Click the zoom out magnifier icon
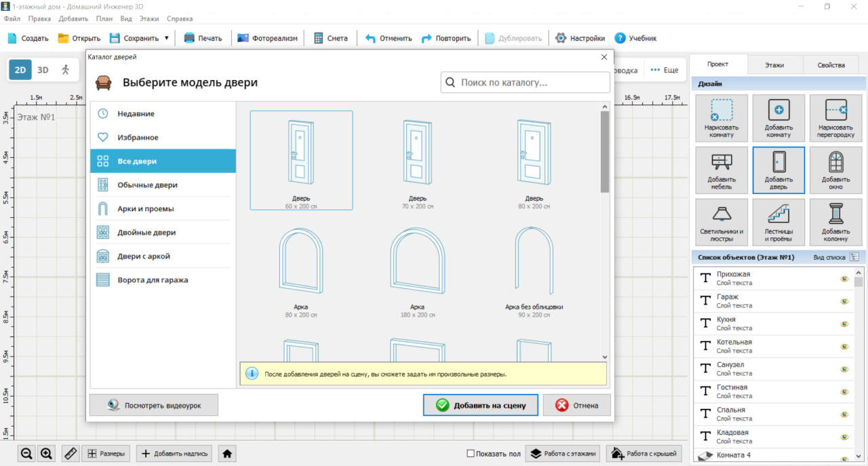The height and width of the screenshot is (466, 868). coord(26,454)
